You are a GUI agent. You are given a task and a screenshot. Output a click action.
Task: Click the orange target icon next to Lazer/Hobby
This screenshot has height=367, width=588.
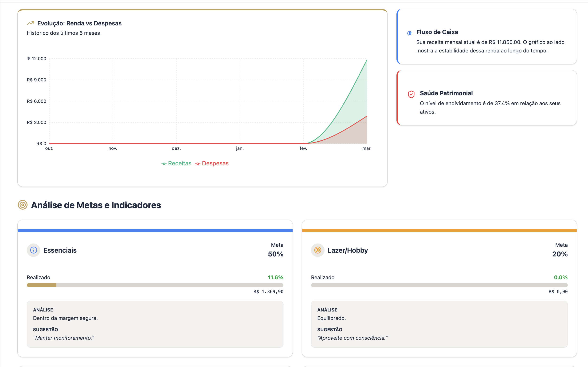coord(318,250)
